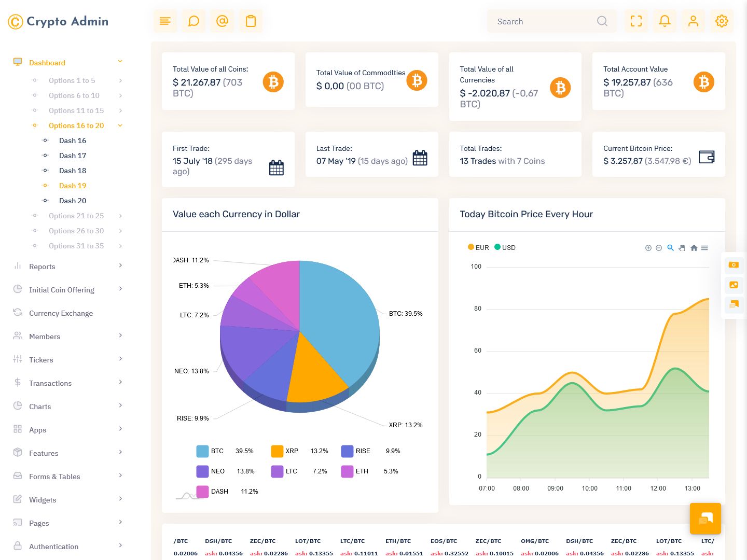747x560 pixels.
Task: Open the chat bubble icon in top bar
Action: (x=193, y=21)
